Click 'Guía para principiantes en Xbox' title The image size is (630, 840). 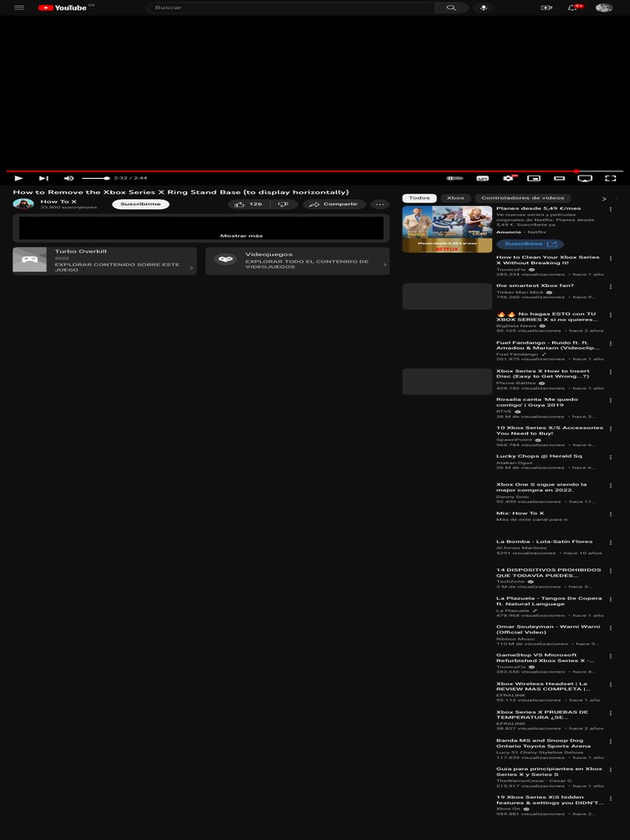click(x=549, y=771)
